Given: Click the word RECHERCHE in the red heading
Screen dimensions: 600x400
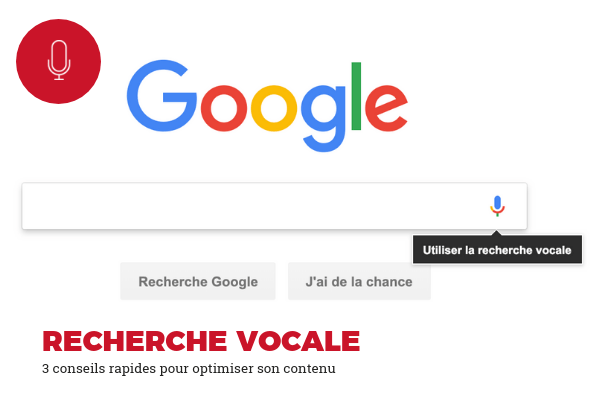Looking at the screenshot, I should (x=135, y=341).
